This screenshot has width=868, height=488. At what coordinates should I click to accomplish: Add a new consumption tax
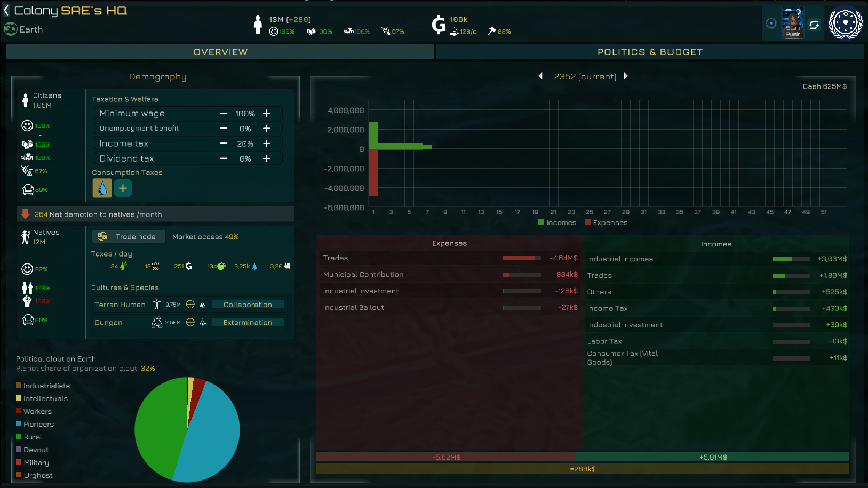click(x=123, y=188)
